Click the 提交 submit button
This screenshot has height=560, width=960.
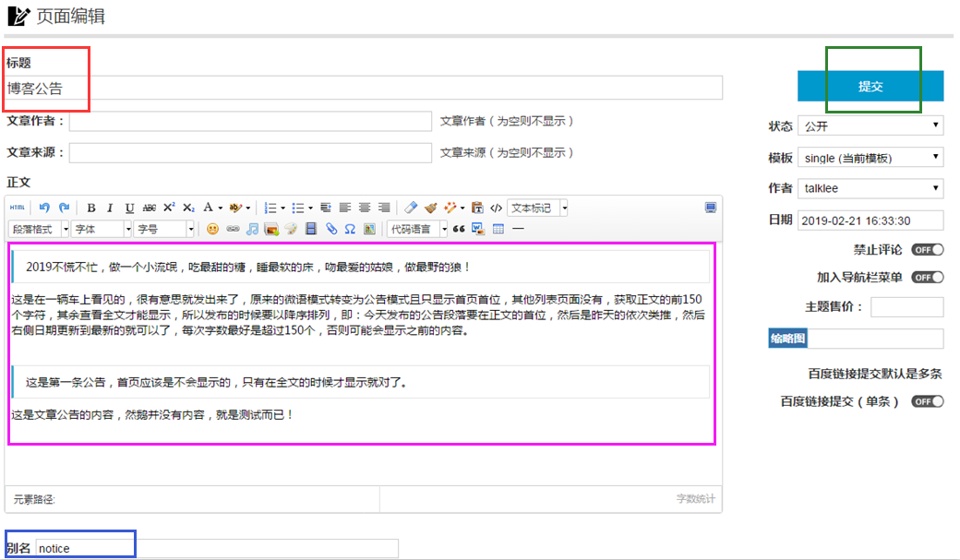870,86
